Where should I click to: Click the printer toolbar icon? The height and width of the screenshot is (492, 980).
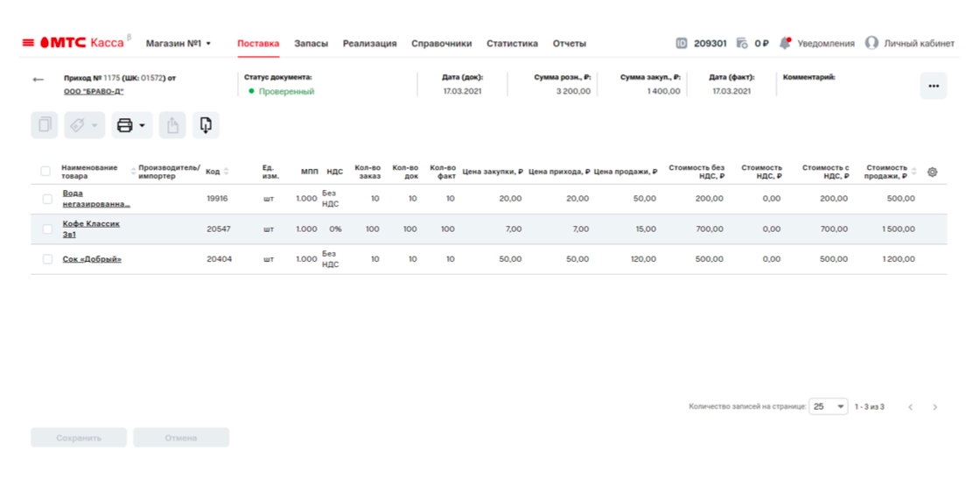[x=125, y=125]
